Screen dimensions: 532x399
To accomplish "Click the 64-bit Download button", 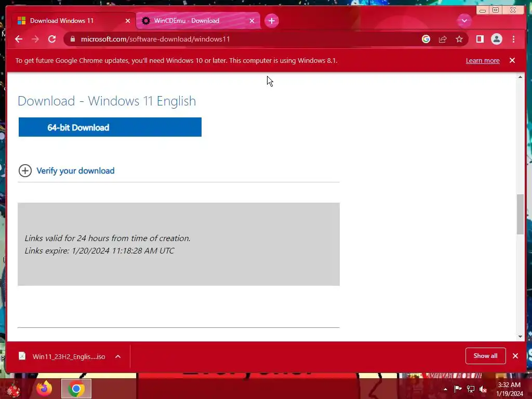I will tap(110, 127).
